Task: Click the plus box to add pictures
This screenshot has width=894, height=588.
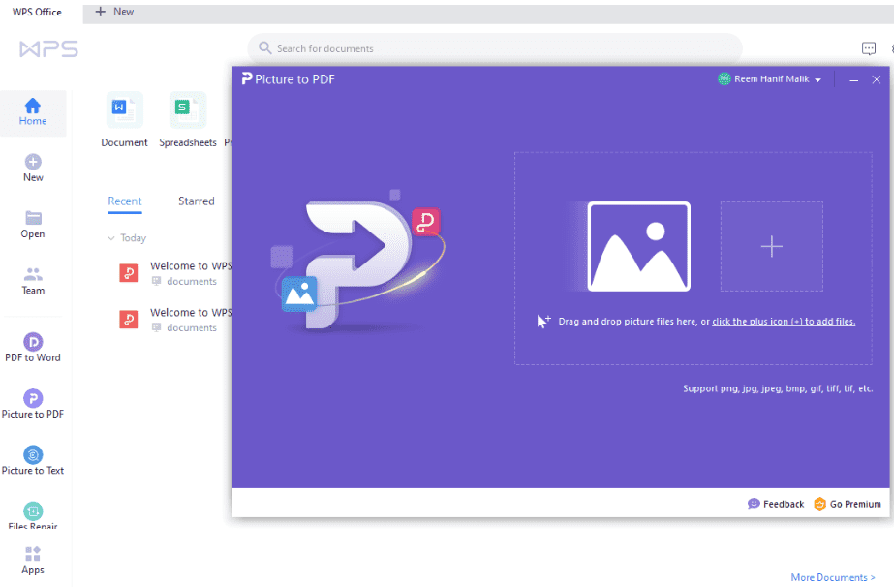Action: tap(771, 247)
